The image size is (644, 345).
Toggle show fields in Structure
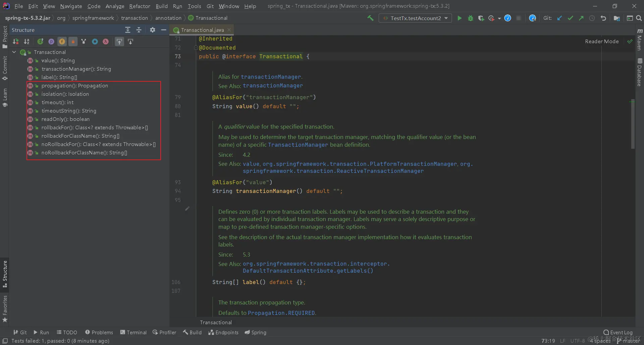coord(62,42)
